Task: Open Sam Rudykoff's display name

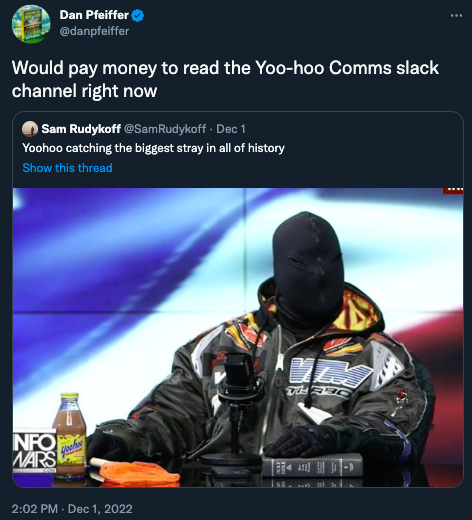Action: pos(81,129)
